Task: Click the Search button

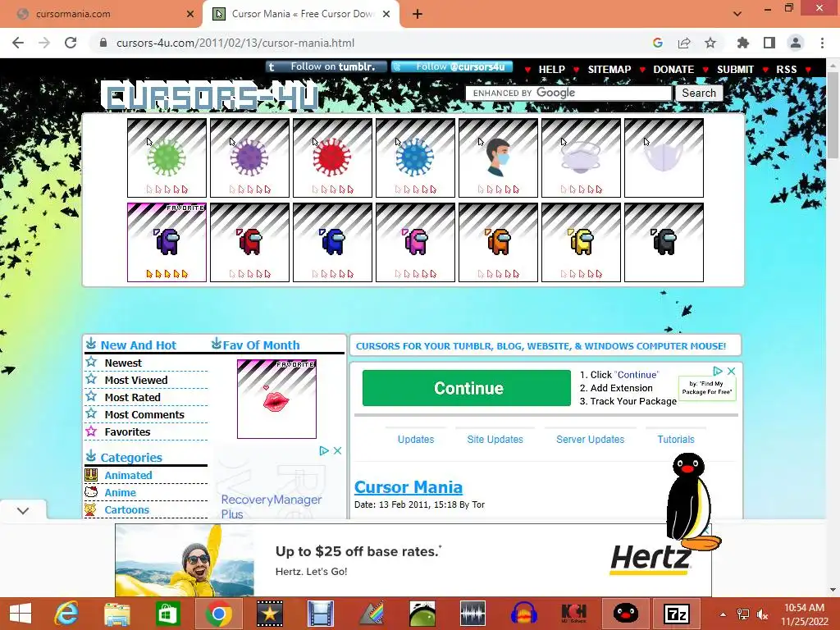Action: tap(699, 94)
